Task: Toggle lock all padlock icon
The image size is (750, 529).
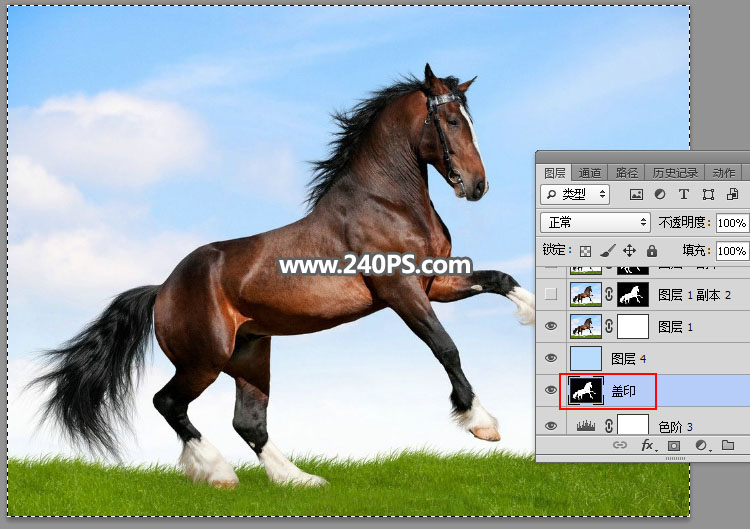Action: (x=651, y=251)
